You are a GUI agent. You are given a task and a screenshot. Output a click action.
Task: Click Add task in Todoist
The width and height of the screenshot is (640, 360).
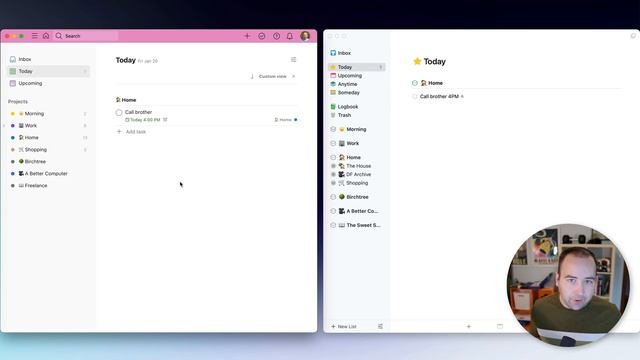(x=131, y=132)
